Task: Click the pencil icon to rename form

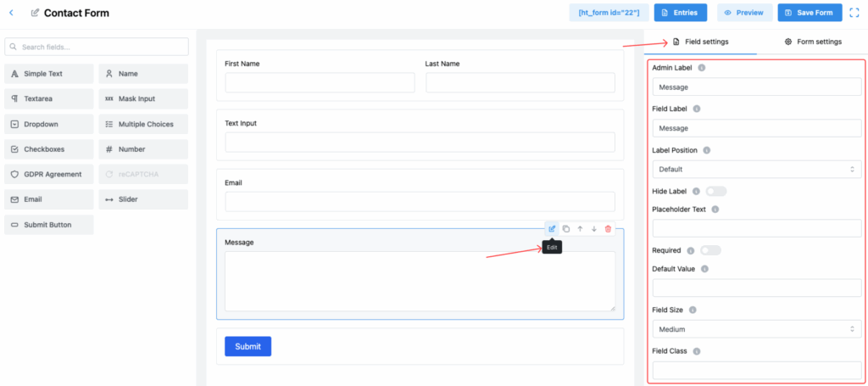Action: tap(35, 14)
